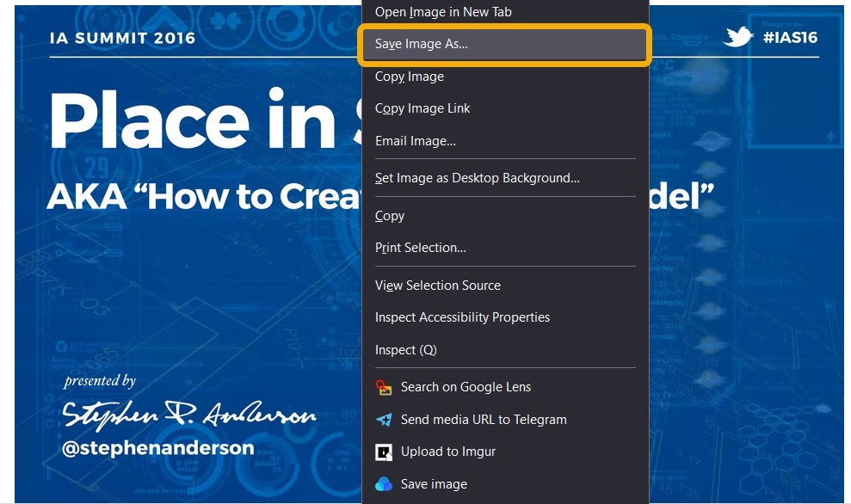This screenshot has height=504, width=851.
Task: Search the image on Google Lens
Action: click(466, 387)
